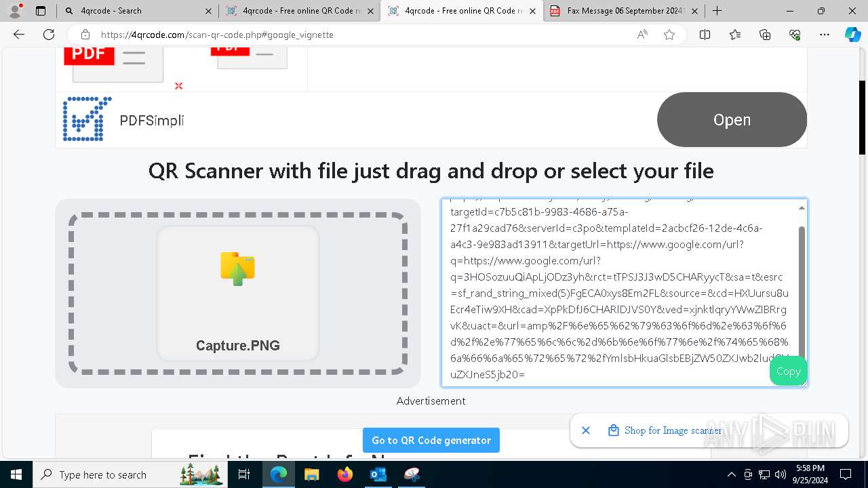Select the "QR Scanner with file" heading text
Screen dimensions: 868x488
[x=431, y=171]
